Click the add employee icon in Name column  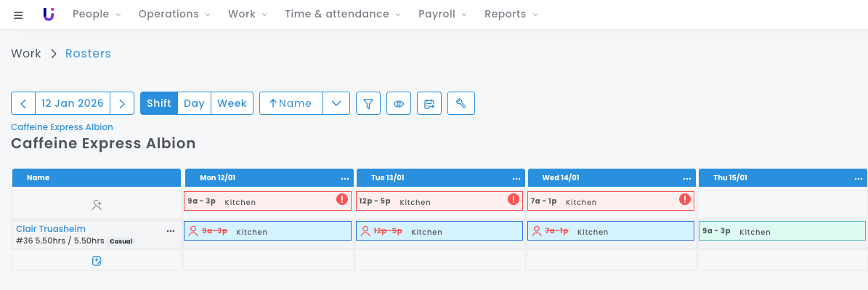click(x=97, y=205)
